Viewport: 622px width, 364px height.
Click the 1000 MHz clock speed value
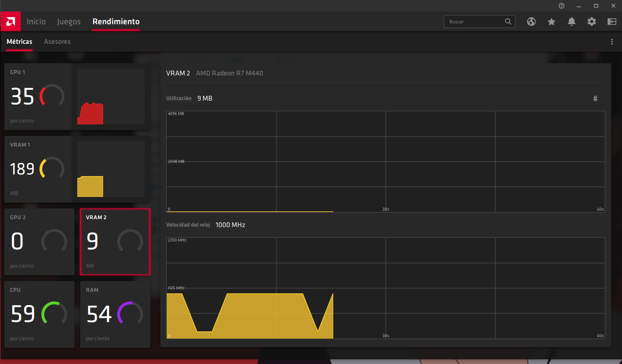click(230, 225)
